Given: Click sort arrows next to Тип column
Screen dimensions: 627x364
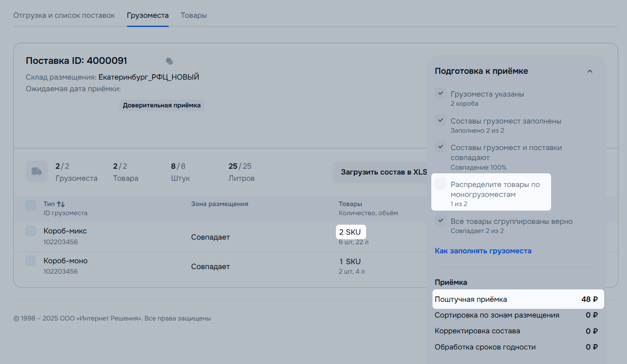Looking at the screenshot, I should (61, 204).
